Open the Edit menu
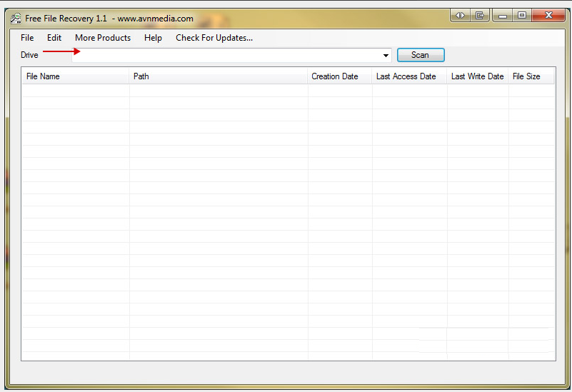Viewport: 572px width, 392px height. pyautogui.click(x=54, y=38)
